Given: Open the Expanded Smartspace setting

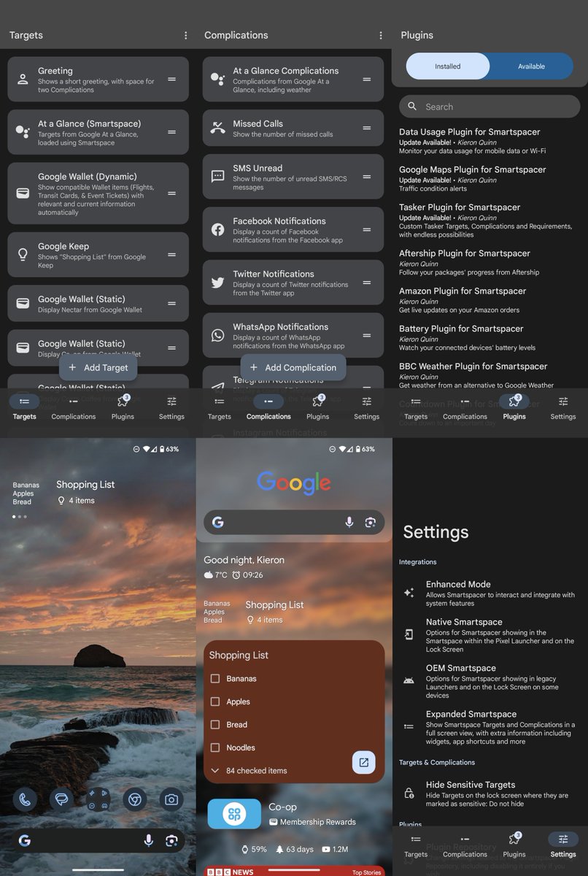Looking at the screenshot, I should point(490,727).
